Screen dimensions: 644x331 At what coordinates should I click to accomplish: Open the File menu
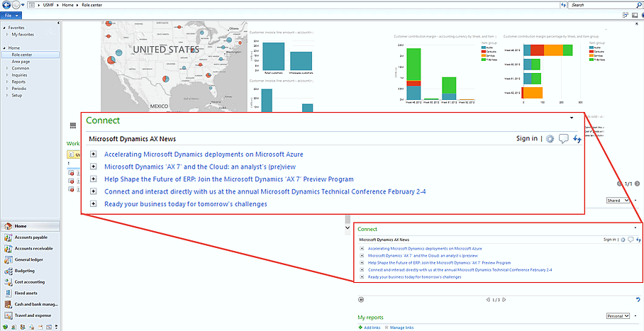[x=11, y=15]
